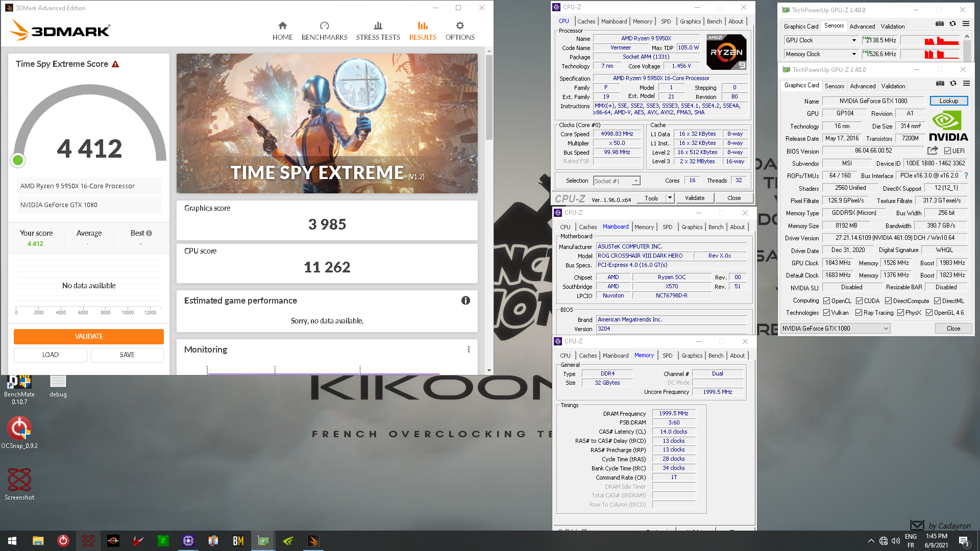Toggle the PhysX checkbox

900,313
